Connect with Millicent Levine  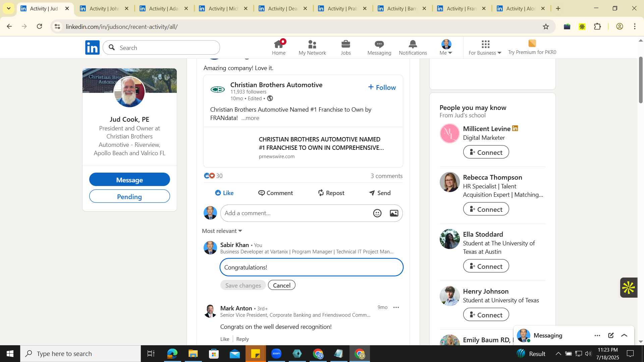pyautogui.click(x=486, y=152)
